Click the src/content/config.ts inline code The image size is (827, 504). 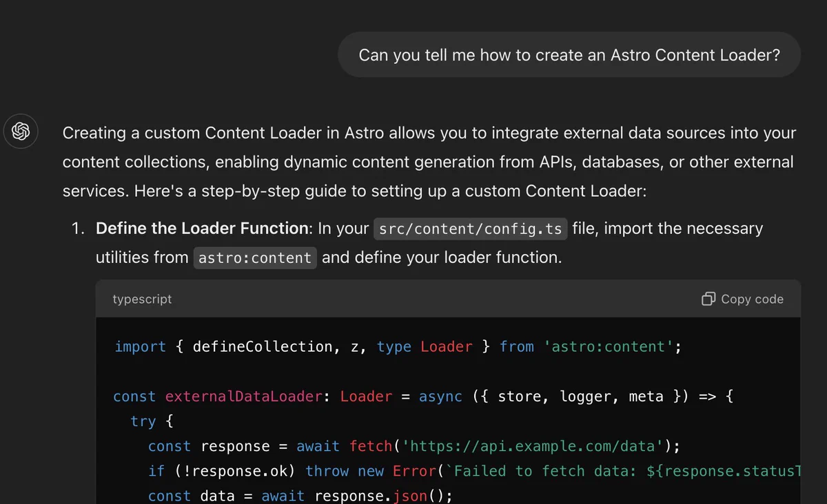click(x=471, y=229)
